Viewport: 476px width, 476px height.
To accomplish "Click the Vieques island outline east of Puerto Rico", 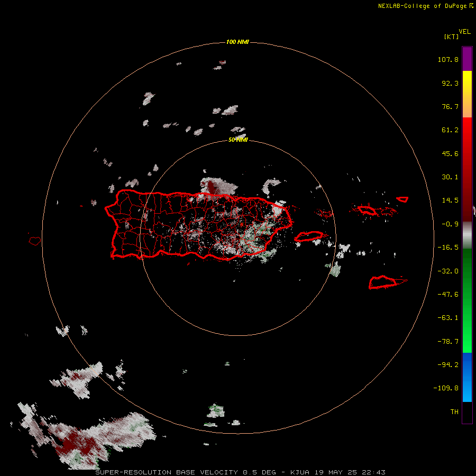I will pos(309,236).
